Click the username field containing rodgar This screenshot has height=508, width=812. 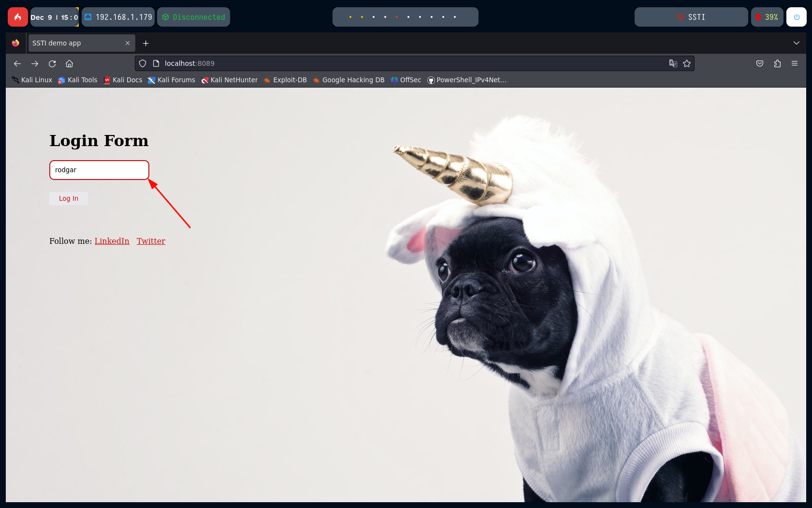tap(99, 170)
